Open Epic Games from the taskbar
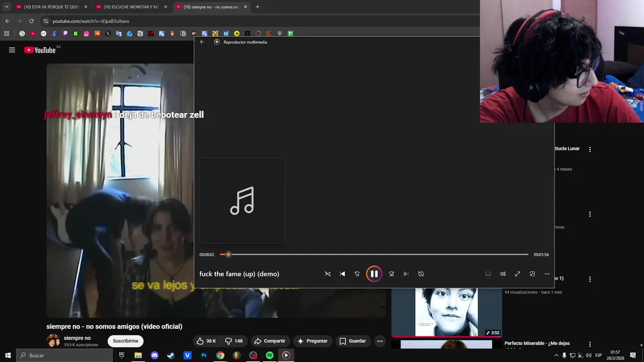The height and width of the screenshot is (362, 644). point(121,355)
